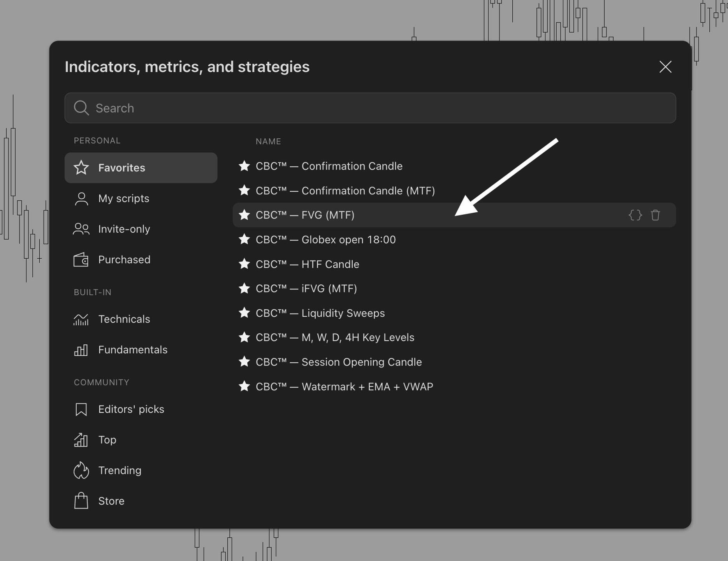The width and height of the screenshot is (728, 561).
Task: Remove star from CBC Globex open 18:00
Action: point(244,239)
